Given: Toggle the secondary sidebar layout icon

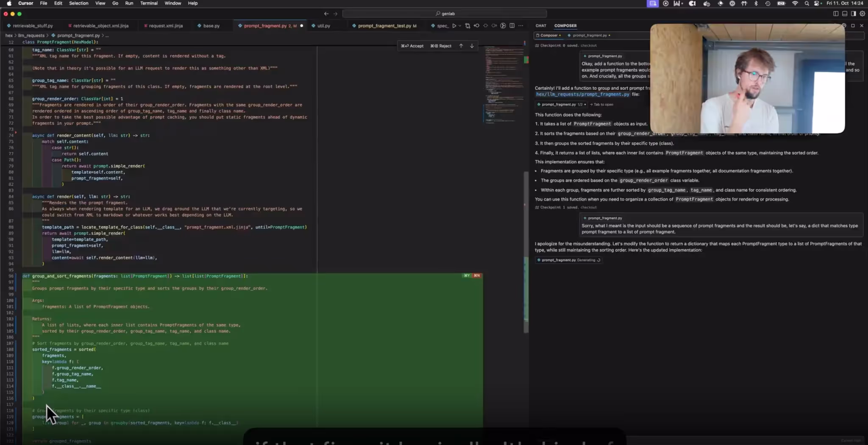Looking at the screenshot, I should click(x=853, y=14).
